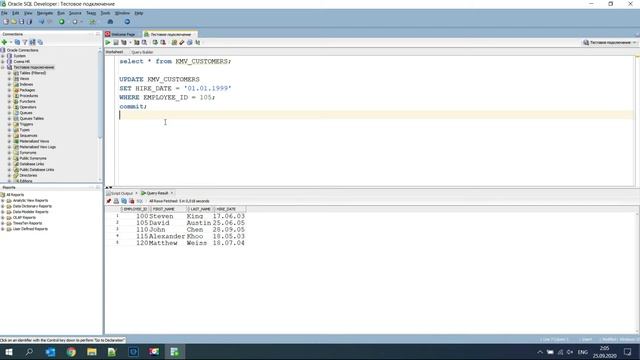640x360 pixels.
Task: Click the Rollback icon in worksheet toolbar
Action: 163,42
